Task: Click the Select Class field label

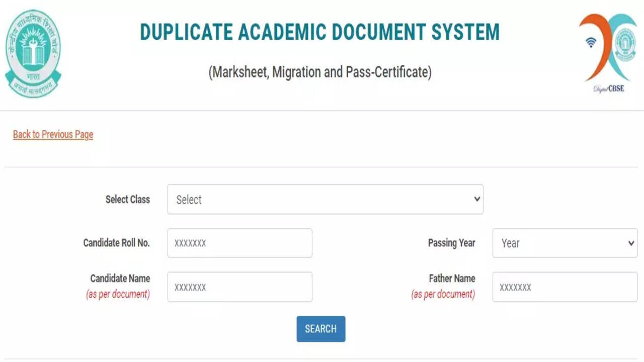Action: pos(127,200)
